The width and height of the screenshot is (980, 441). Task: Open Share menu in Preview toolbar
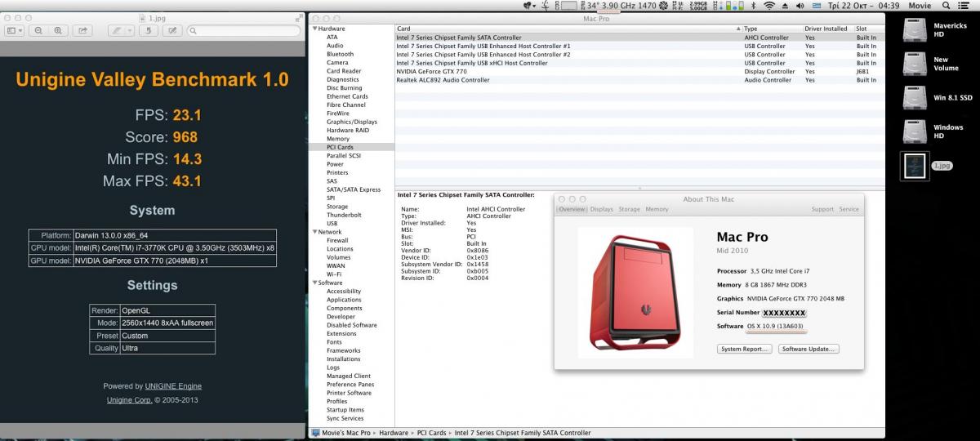pyautogui.click(x=82, y=30)
